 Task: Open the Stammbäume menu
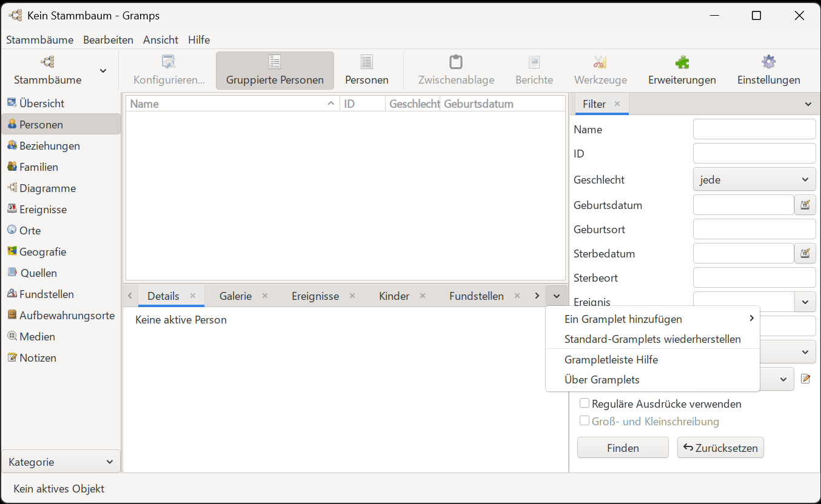(39, 40)
